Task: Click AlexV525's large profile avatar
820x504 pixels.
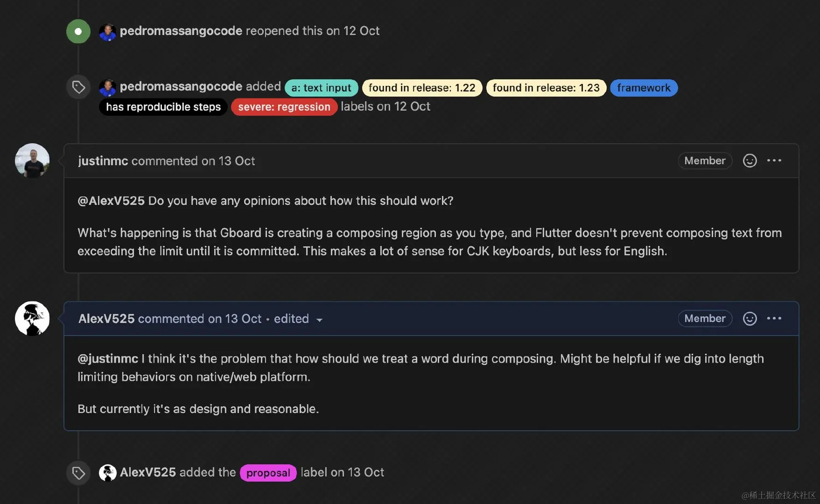Action: [x=32, y=318]
